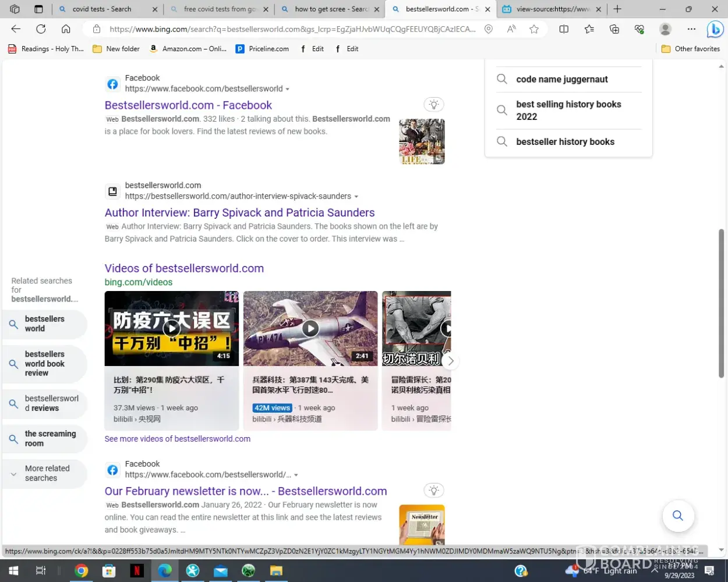Click the address bar URL field
Image resolution: width=728 pixels, height=582 pixels.
pos(291,29)
